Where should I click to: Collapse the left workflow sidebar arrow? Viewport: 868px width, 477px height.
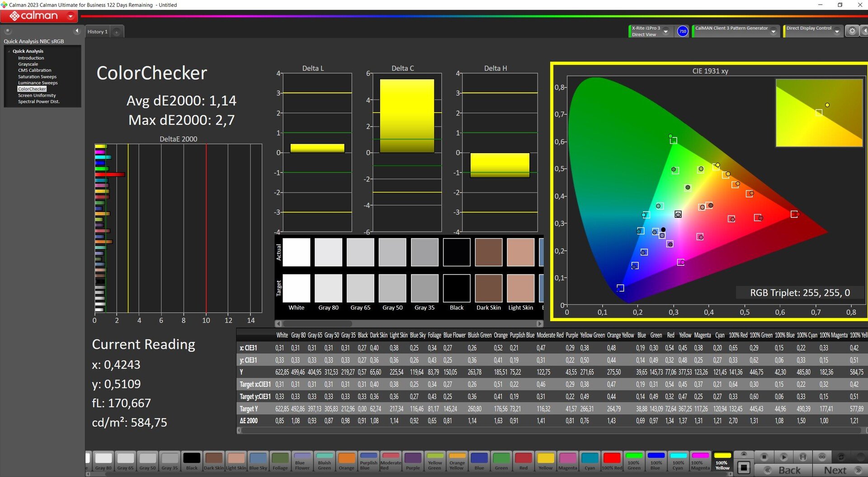77,31
